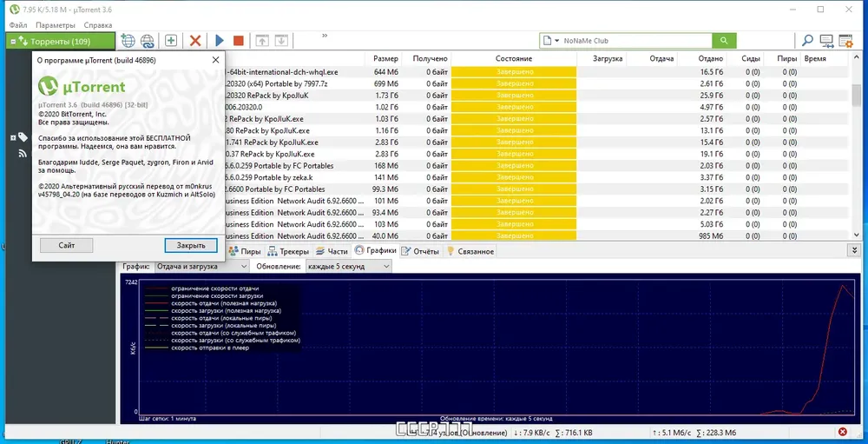Screen dimensions: 868x444
Task: Switch to the Трекеры tab
Action: click(287, 251)
